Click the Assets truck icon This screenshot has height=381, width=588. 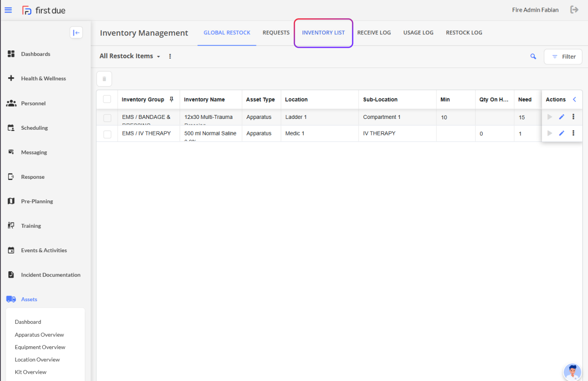pyautogui.click(x=11, y=299)
